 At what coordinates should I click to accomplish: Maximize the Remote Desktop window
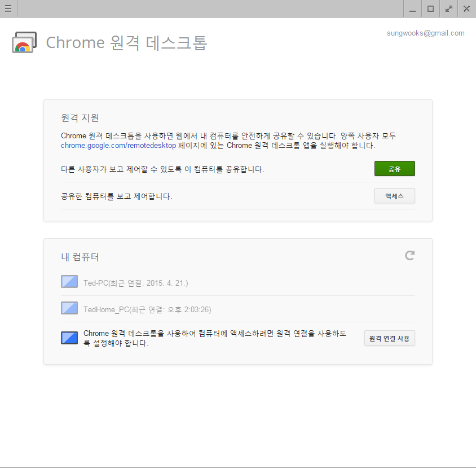point(430,8)
